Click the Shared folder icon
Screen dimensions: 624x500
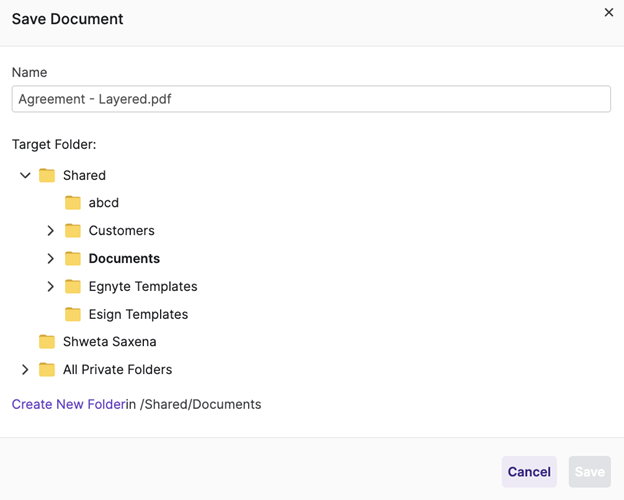[47, 175]
